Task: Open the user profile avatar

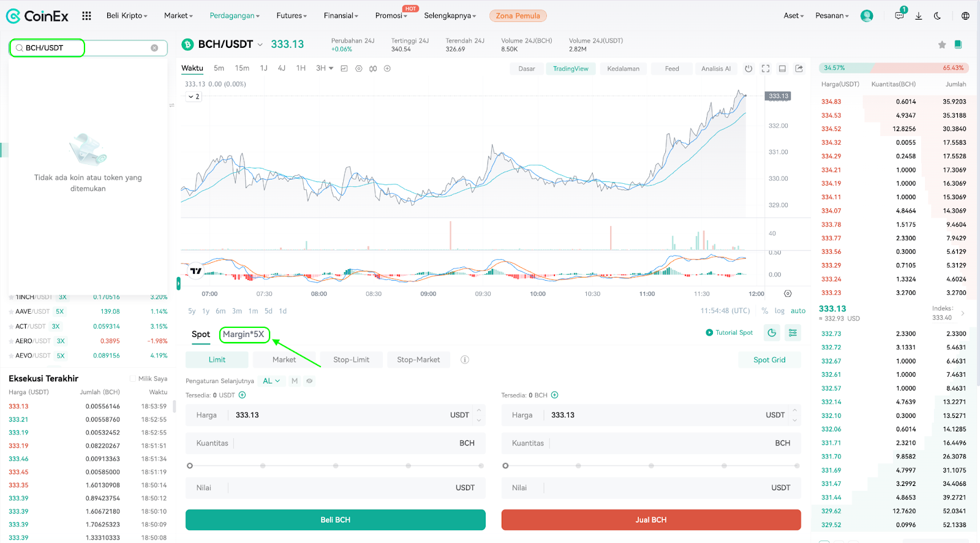Action: pos(866,16)
